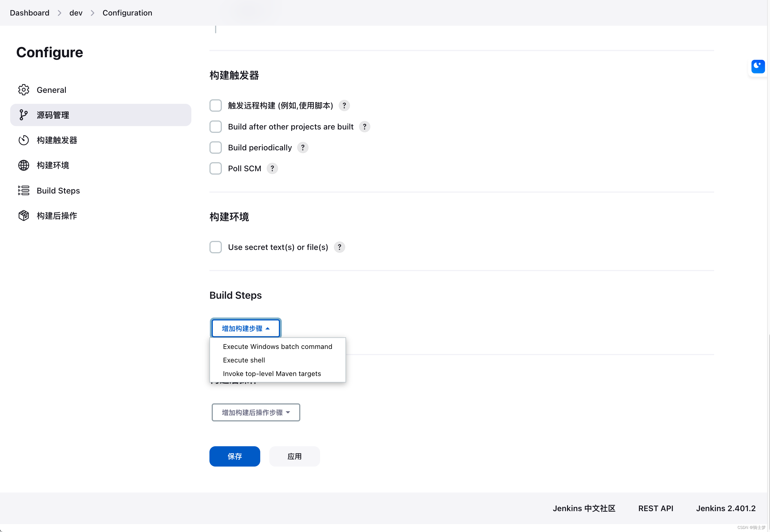Image resolution: width=770 pixels, height=532 pixels.
Task: Collapse the 增加构建步骤 dropdown
Action: [246, 328]
